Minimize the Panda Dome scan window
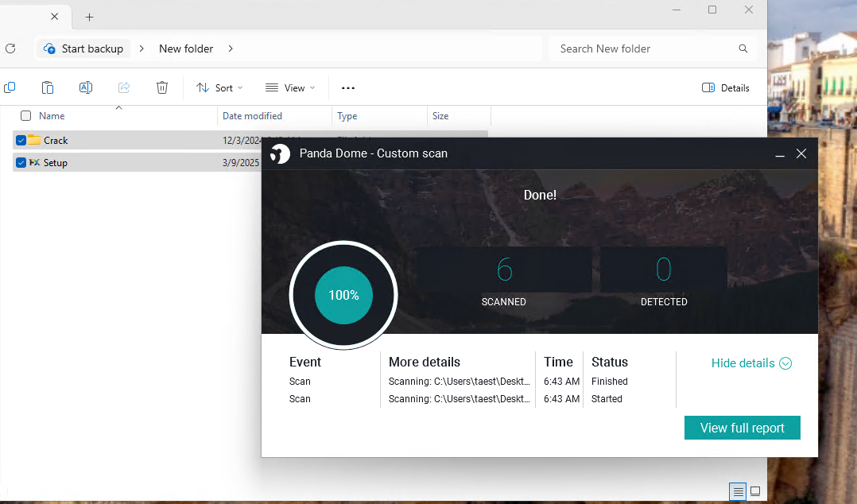The height and width of the screenshot is (504, 857). tap(780, 155)
